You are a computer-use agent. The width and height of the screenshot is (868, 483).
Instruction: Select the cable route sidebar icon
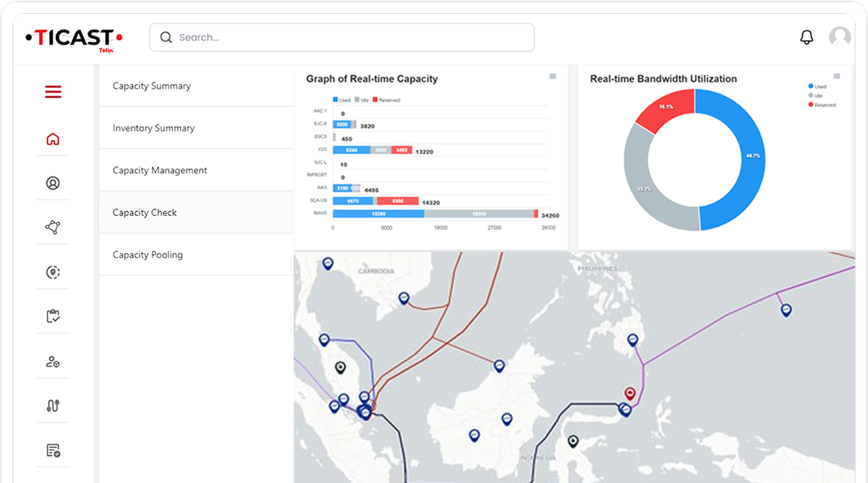[x=53, y=405]
